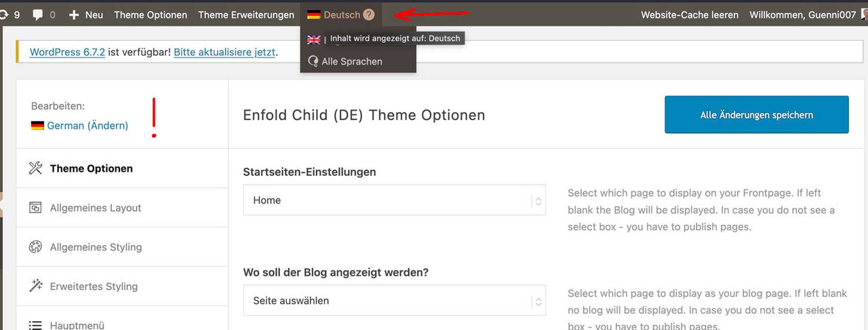The width and height of the screenshot is (868, 330).
Task: Click the Neu label in the admin bar
Action: pyautogui.click(x=94, y=14)
